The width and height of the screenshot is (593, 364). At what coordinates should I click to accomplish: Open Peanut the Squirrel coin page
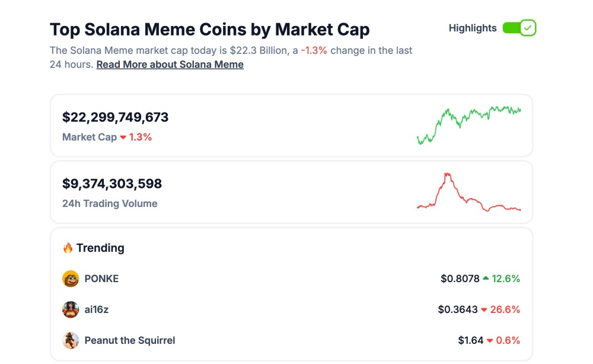coord(130,340)
